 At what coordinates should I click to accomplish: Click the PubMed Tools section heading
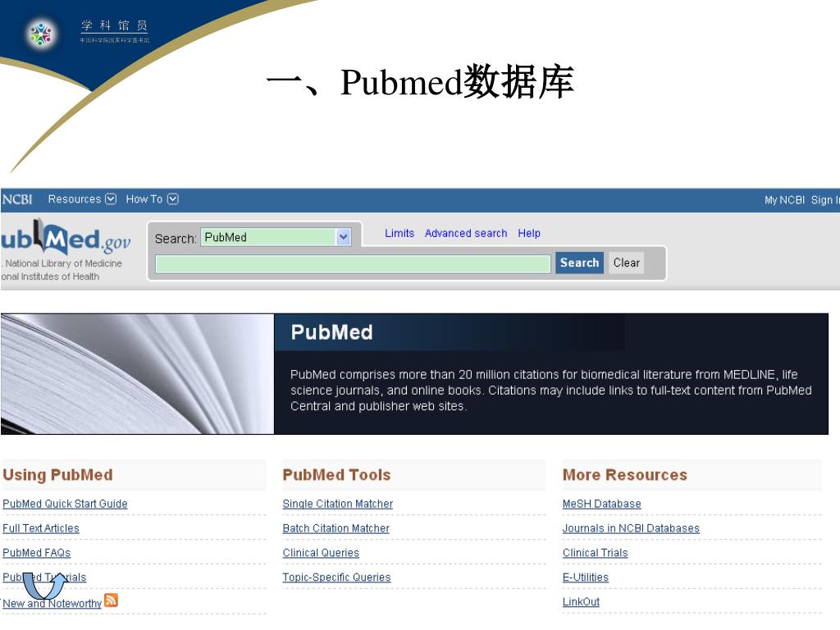coord(336,475)
